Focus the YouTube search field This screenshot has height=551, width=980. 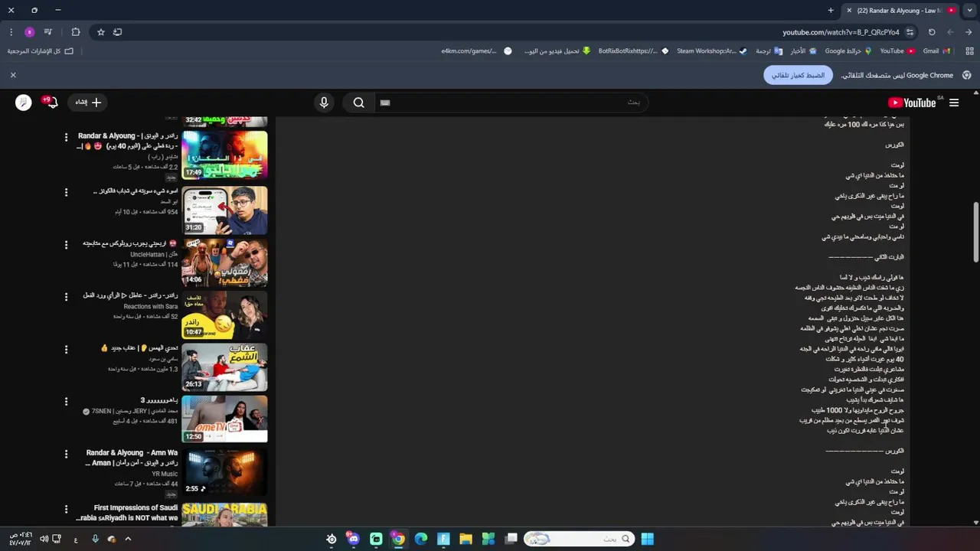[x=513, y=103]
